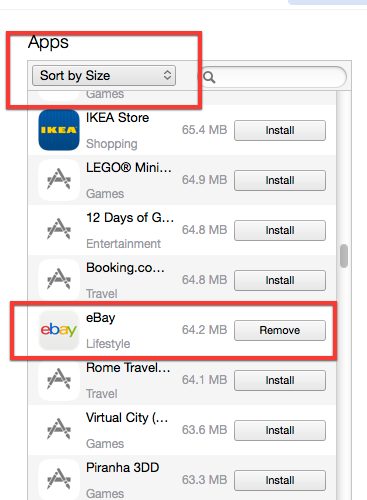Select the '12 Days of G...' app name
Image resolution: width=367 pixels, height=500 pixels.
(x=130, y=218)
